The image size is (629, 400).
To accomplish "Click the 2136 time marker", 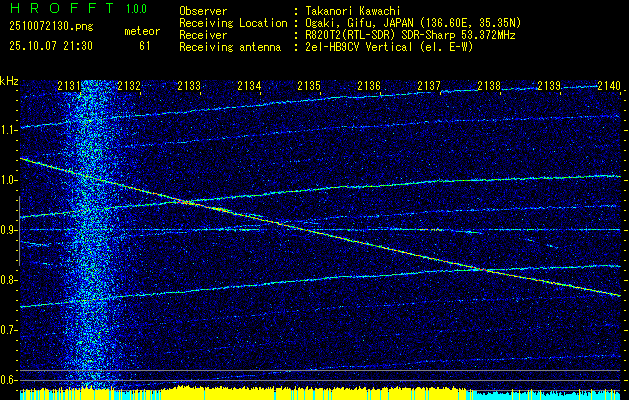I will (369, 86).
